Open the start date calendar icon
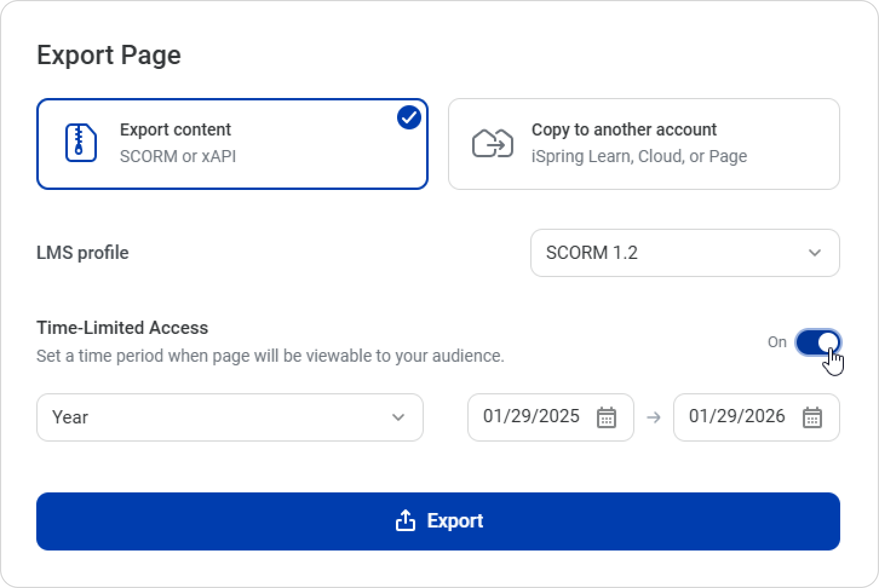 [607, 417]
